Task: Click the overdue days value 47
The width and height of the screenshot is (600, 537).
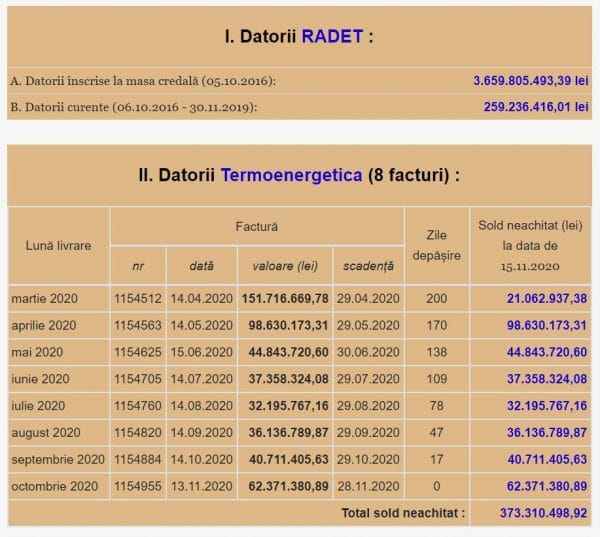Action: click(x=437, y=433)
